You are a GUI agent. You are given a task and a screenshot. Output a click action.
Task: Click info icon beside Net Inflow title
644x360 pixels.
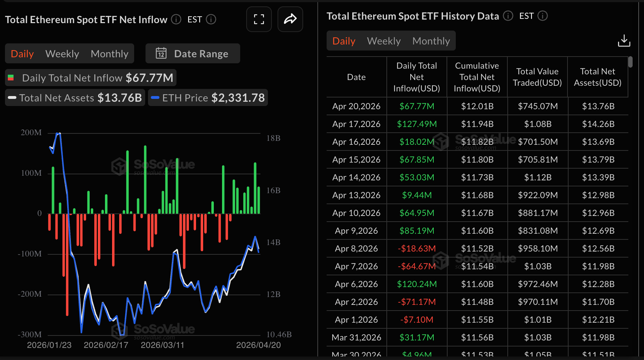[176, 19]
